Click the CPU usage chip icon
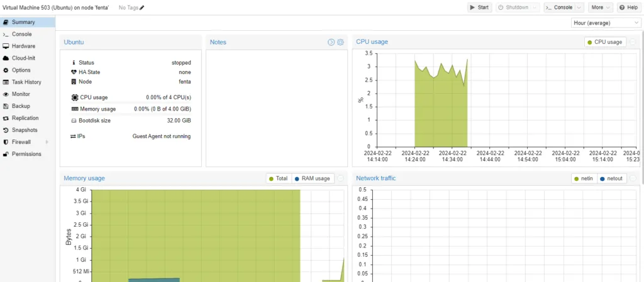This screenshot has width=644, height=282. click(75, 97)
